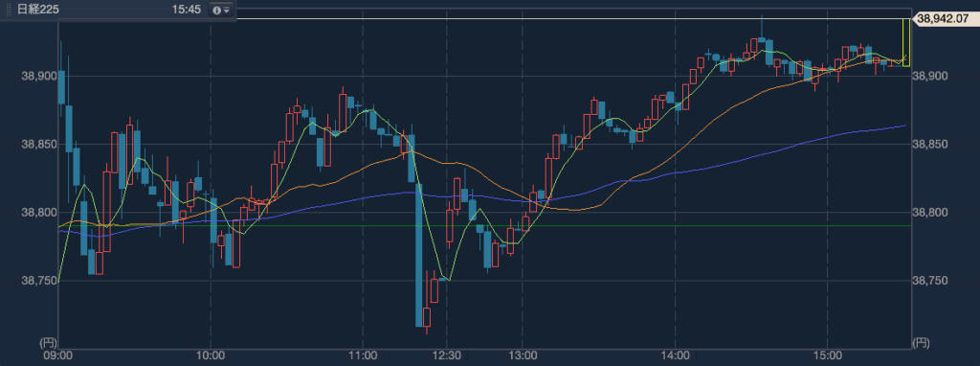Screen dimensions: 980x366
Task: Click the (円) unit label on right axis
Action: pos(922,342)
